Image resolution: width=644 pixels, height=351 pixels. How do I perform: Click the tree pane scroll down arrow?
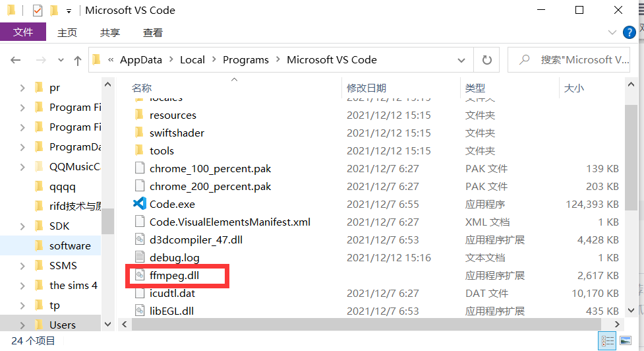coord(107,325)
